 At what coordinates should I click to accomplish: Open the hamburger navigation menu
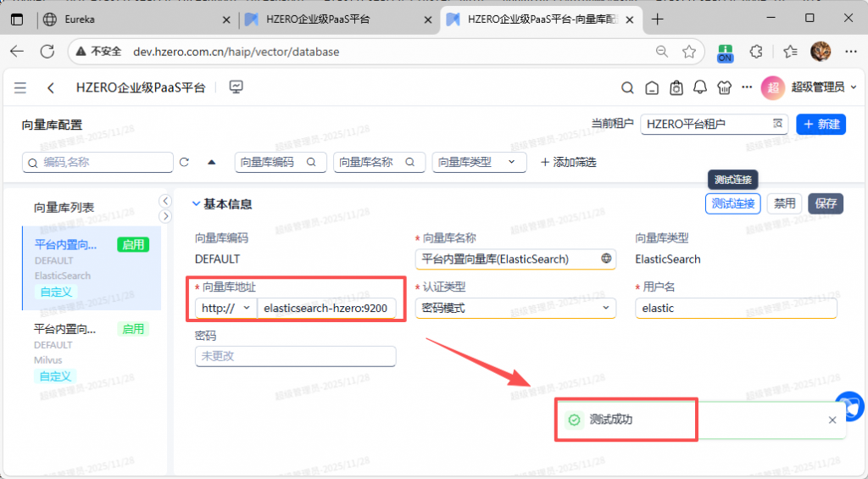click(20, 87)
